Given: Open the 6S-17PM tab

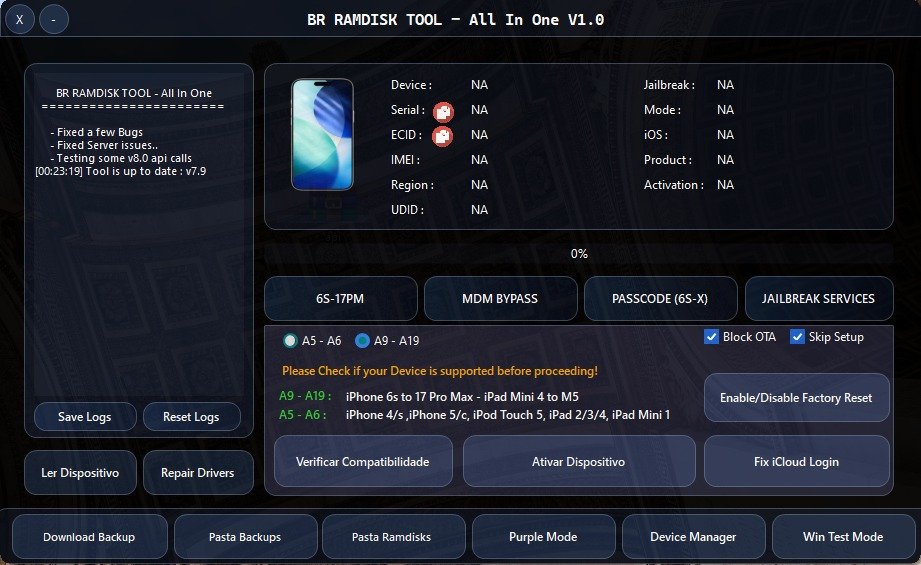Looking at the screenshot, I should coord(341,298).
